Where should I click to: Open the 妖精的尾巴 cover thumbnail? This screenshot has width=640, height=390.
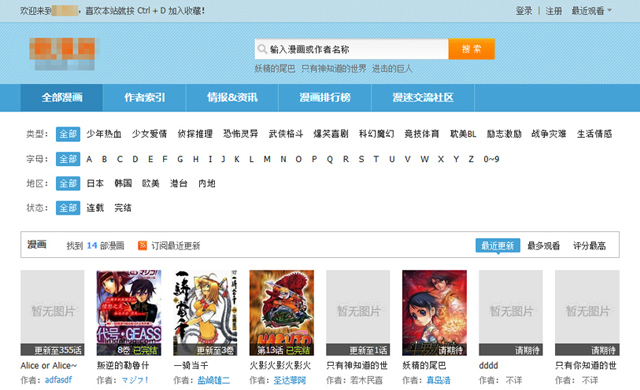[434, 312]
